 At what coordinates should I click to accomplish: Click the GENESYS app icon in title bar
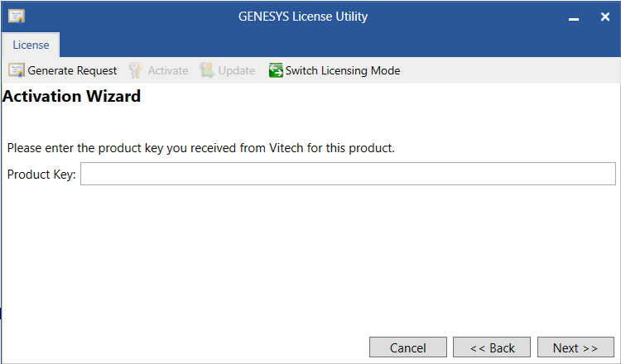(x=17, y=17)
